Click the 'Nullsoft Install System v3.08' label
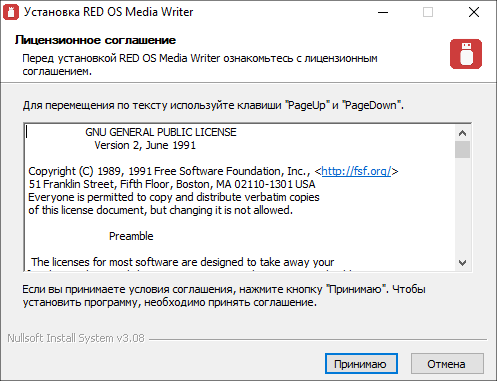The height and width of the screenshot is (381, 497). (76, 338)
